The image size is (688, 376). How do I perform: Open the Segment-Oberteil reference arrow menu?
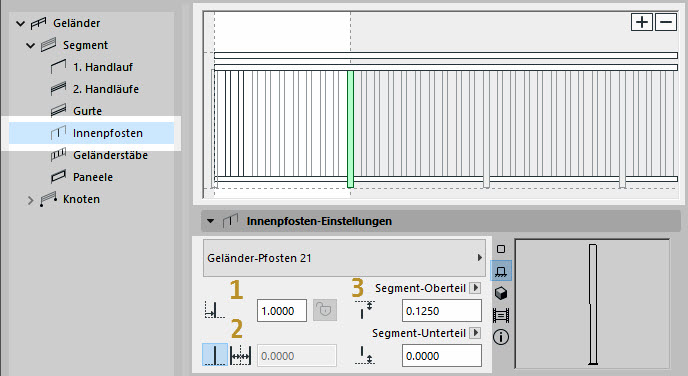pyautogui.click(x=475, y=288)
